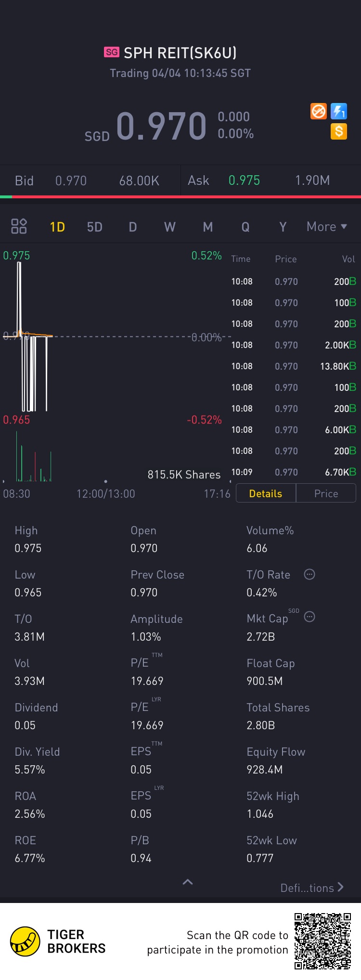Collapse the details panel with up chevron

[188, 882]
